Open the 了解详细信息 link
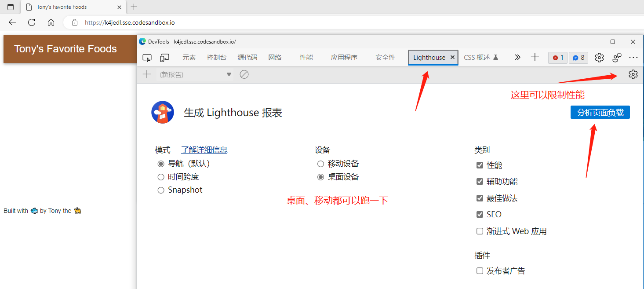Screen dimensions: 644x289 [204, 150]
